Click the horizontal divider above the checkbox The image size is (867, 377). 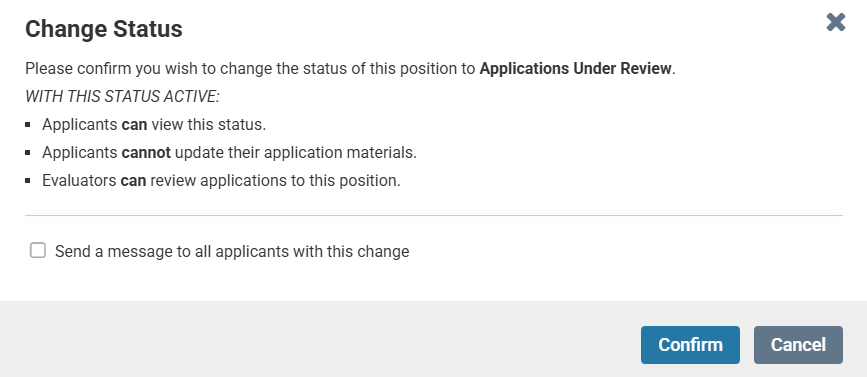(434, 215)
